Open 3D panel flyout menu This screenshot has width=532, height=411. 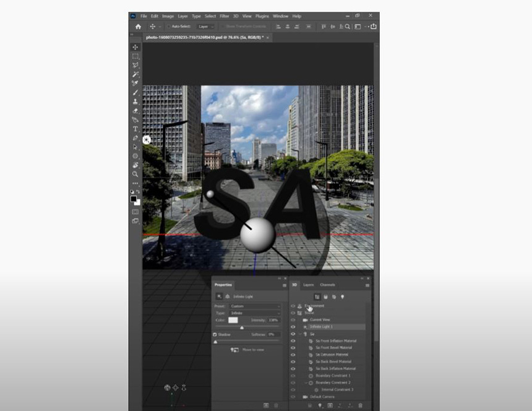coord(367,285)
